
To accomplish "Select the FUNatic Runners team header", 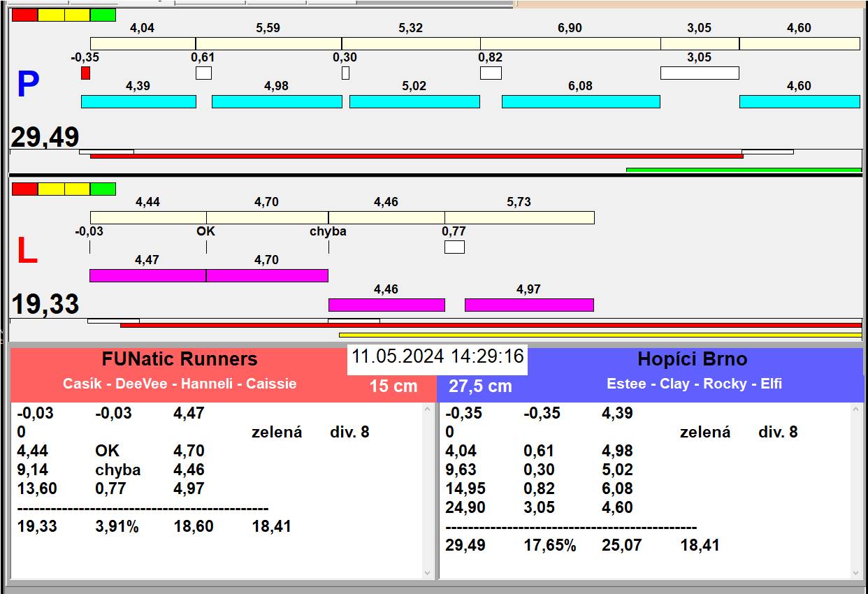I will (180, 359).
